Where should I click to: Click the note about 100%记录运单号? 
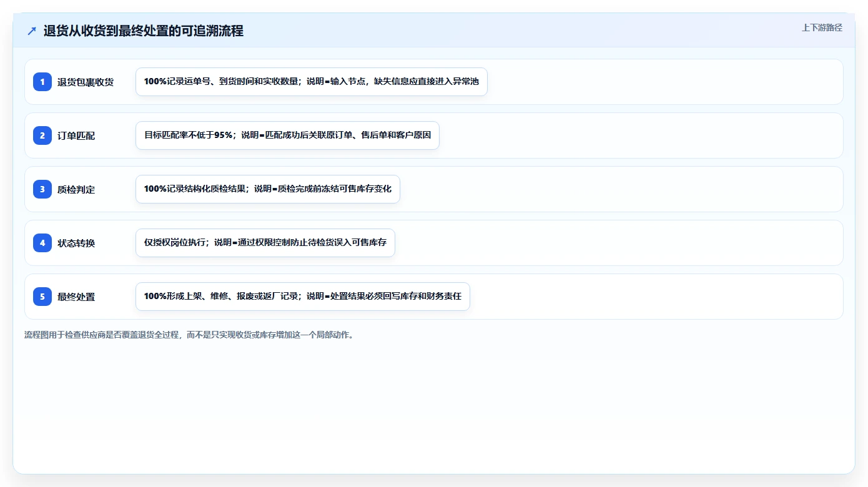coord(312,82)
